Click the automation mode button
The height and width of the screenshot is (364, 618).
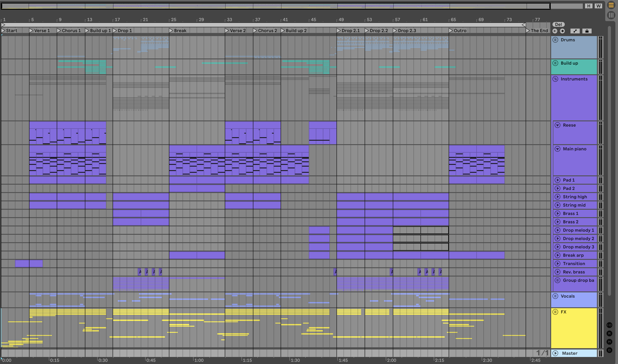click(575, 31)
